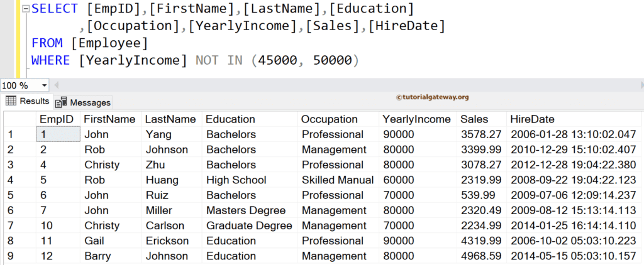The width and height of the screenshot is (644, 265).
Task: Click the 'Skilled Manual' occupation cell
Action: tap(337, 180)
